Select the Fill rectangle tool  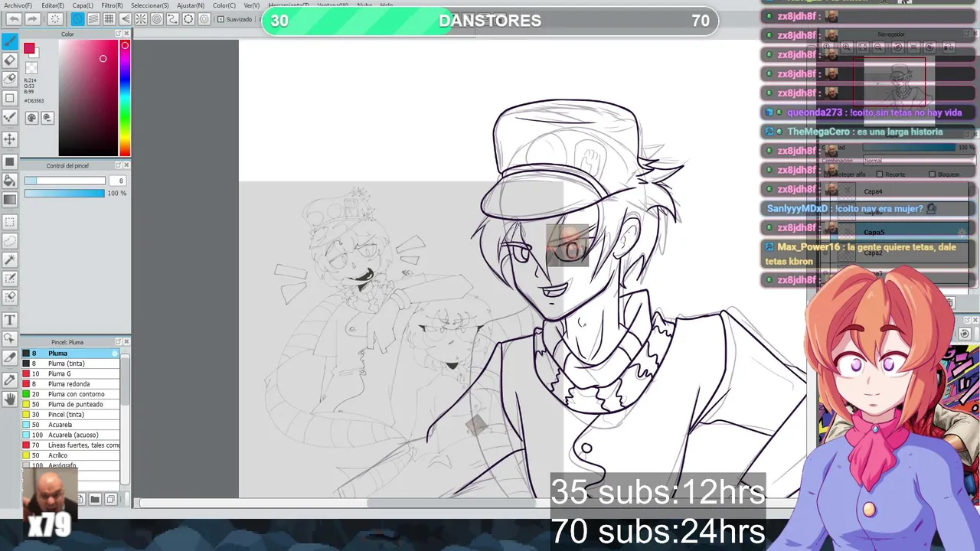(x=10, y=161)
